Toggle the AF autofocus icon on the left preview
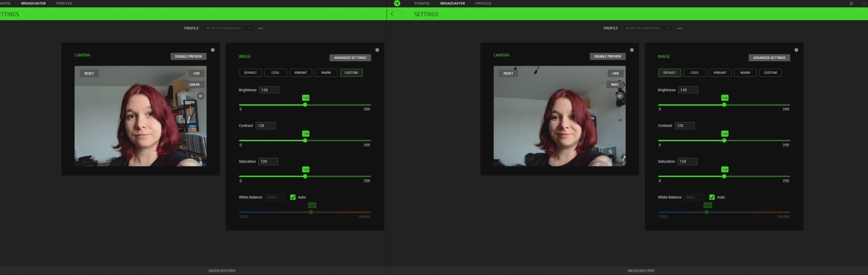 pyautogui.click(x=201, y=96)
